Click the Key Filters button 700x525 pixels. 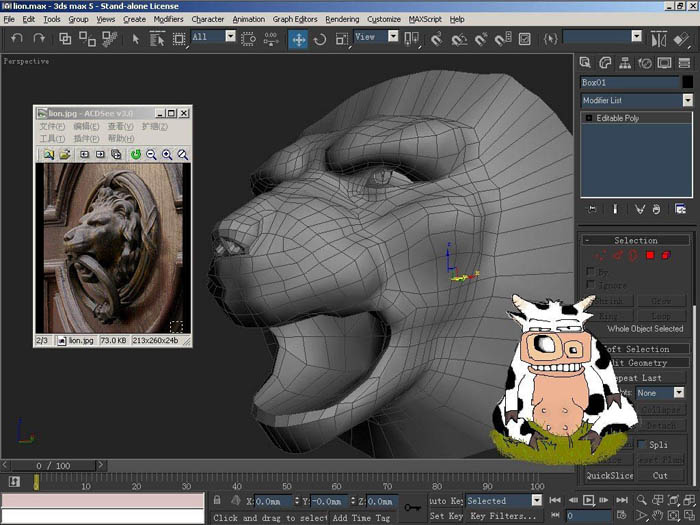(x=503, y=516)
